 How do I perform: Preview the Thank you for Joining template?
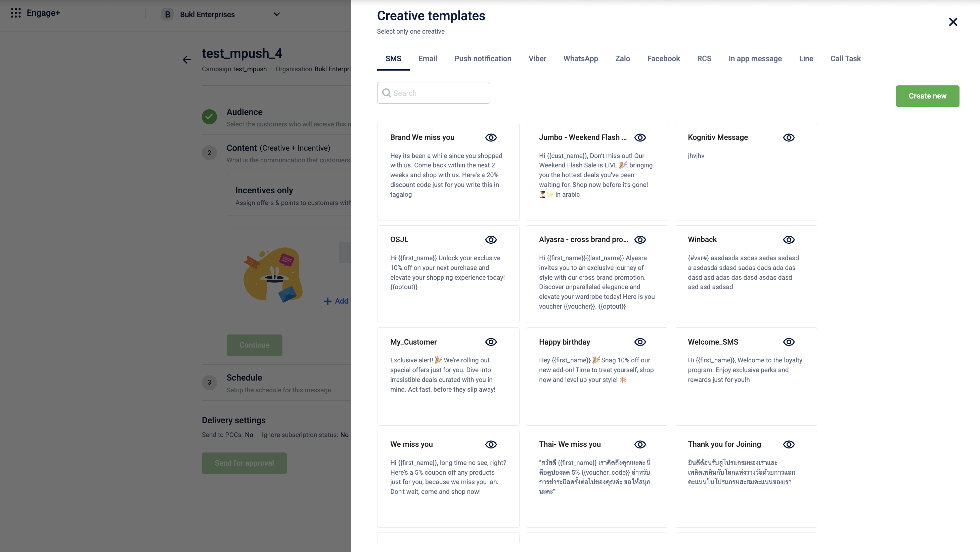click(x=789, y=444)
